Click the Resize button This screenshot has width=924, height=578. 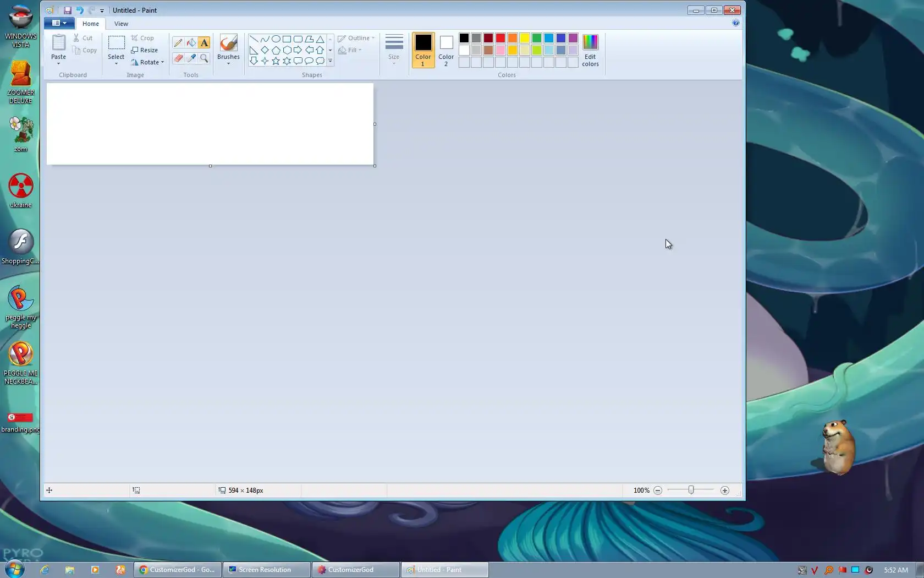click(145, 50)
